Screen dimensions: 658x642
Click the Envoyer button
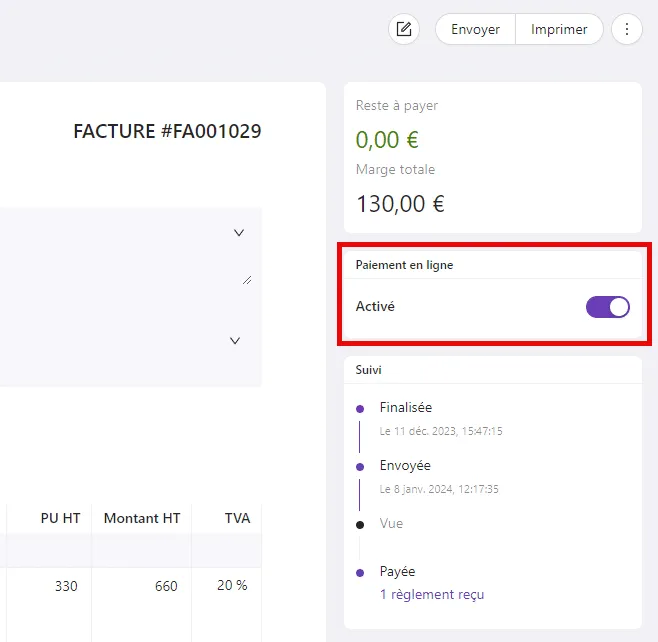click(475, 29)
